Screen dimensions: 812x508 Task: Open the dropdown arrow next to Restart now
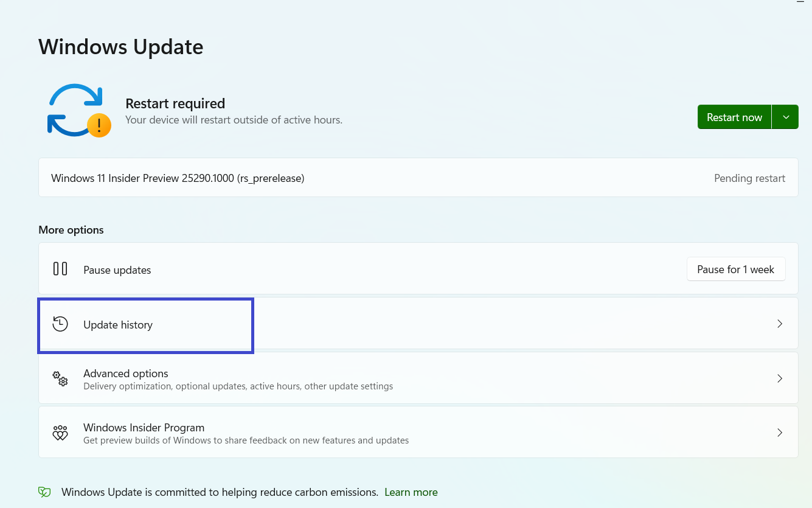(x=785, y=117)
